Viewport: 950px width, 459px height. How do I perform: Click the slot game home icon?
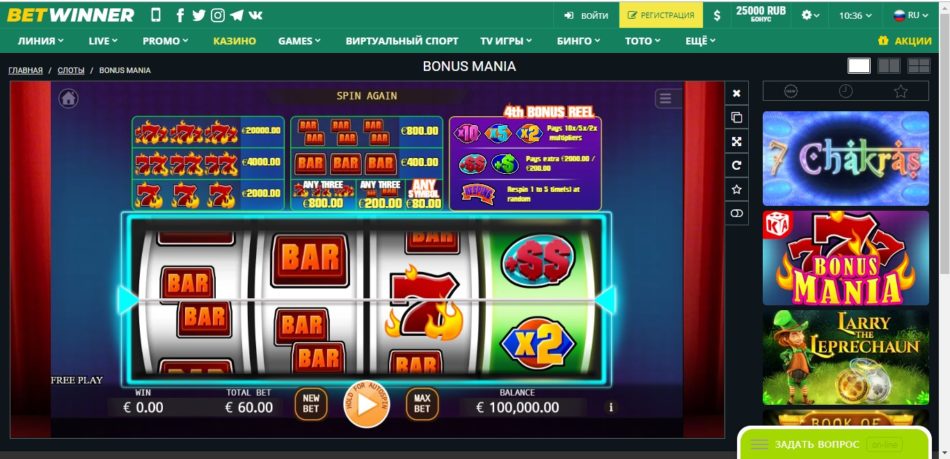coord(68,98)
